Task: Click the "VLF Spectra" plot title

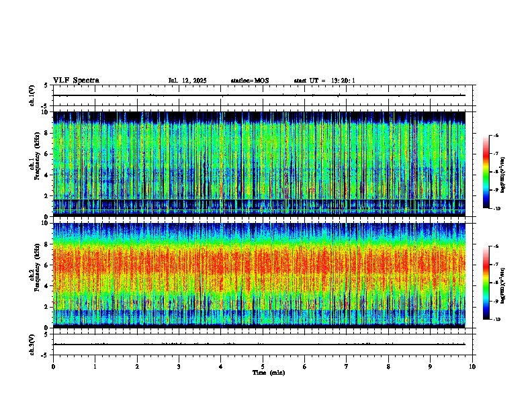Action: coord(76,81)
